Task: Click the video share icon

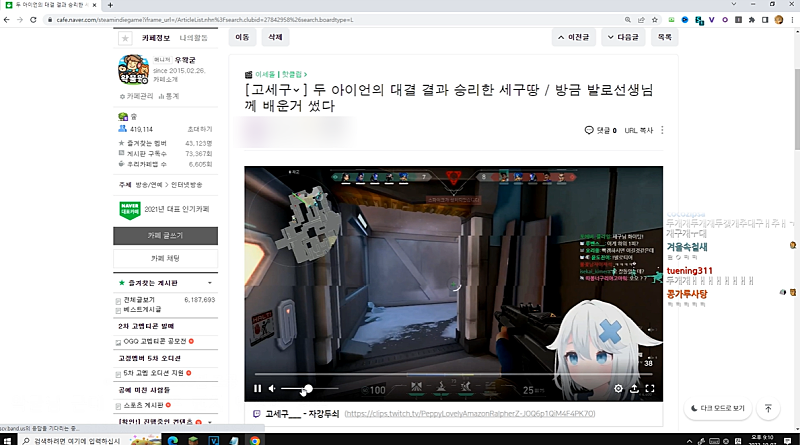Action: click(634, 388)
